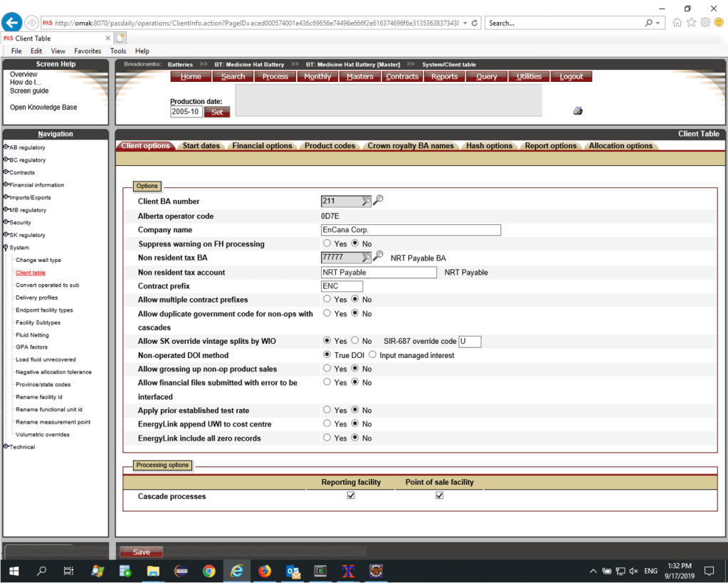Open browser Favorites star icon
This screenshot has height=583, width=728.
point(691,23)
